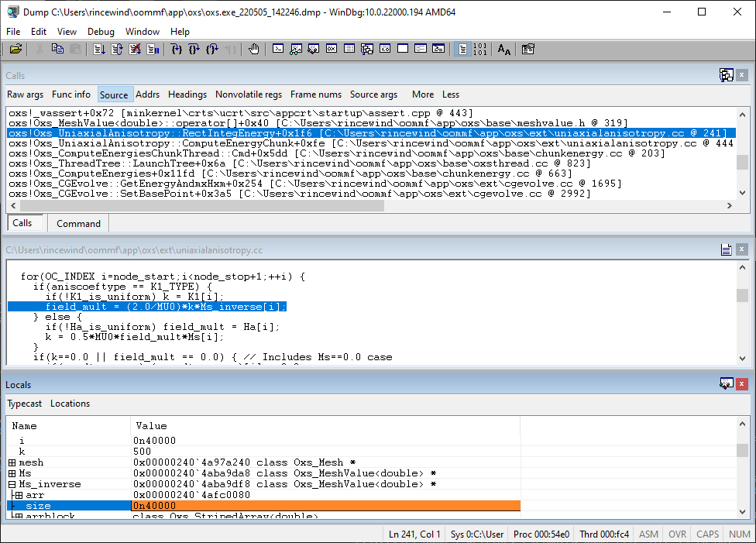Image resolution: width=756 pixels, height=543 pixels.
Task: Expand the arr child node
Action: click(x=19, y=495)
